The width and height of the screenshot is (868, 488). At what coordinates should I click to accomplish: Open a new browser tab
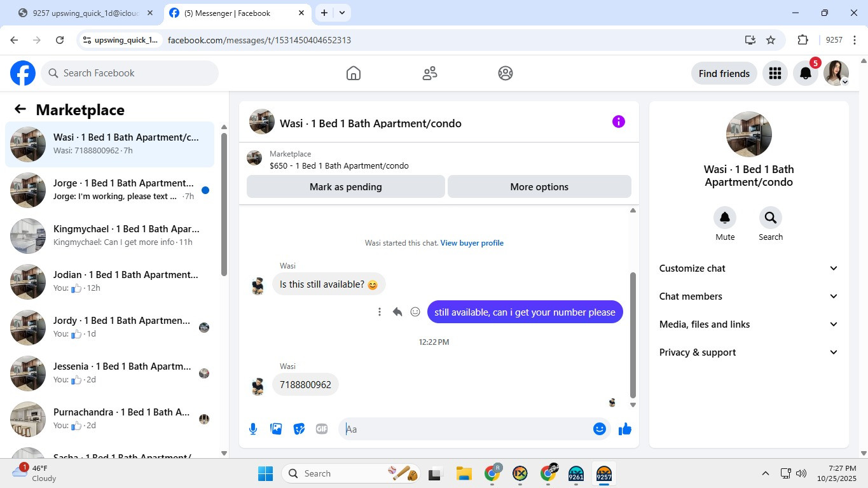point(324,13)
